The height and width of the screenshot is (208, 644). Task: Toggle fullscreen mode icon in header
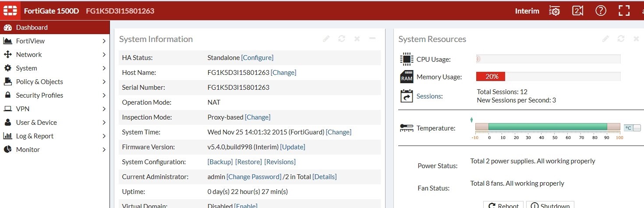(x=624, y=11)
